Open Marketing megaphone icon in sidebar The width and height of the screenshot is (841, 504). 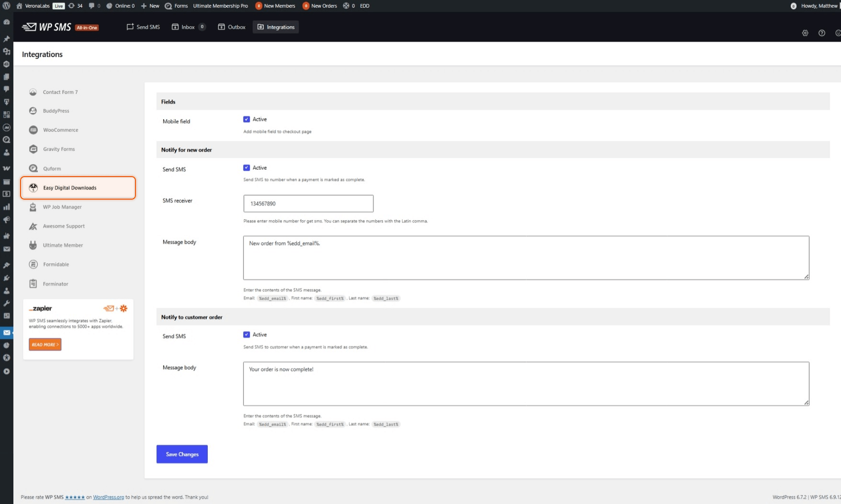pos(7,220)
